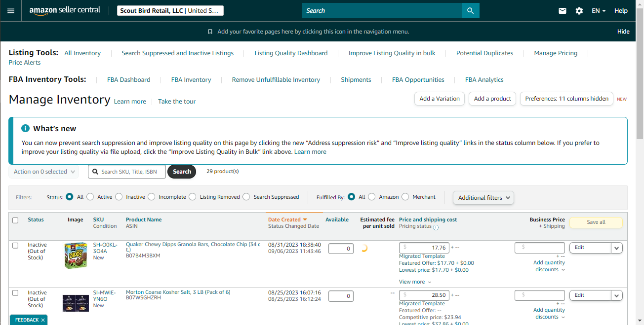Focus the top Search input field

(382, 10)
